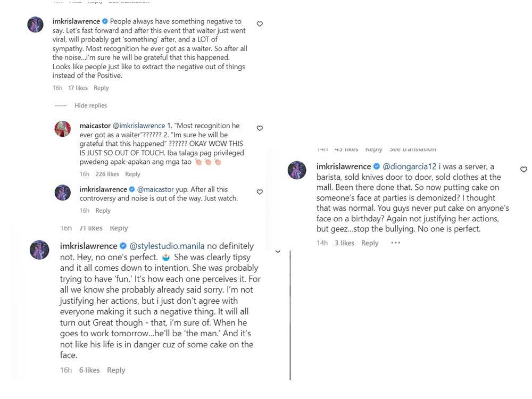Open imkrislawrence's avatar on the top comment
This screenshot has width=532, height=399.
(x=35, y=24)
